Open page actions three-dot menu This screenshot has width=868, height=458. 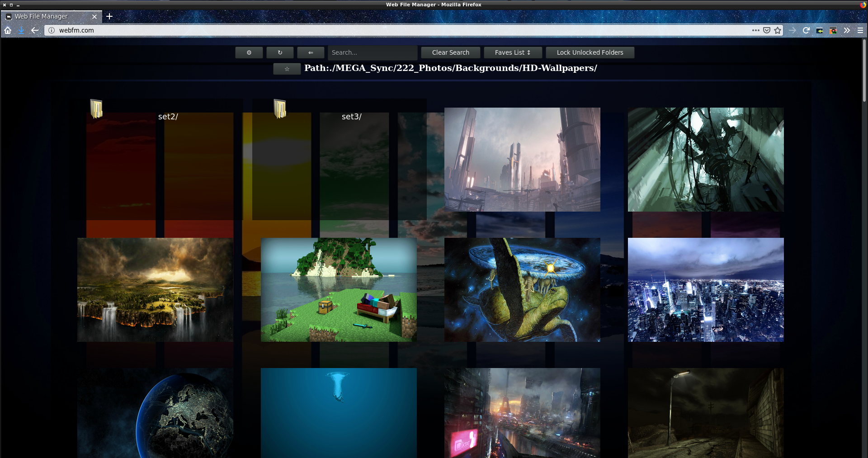755,30
